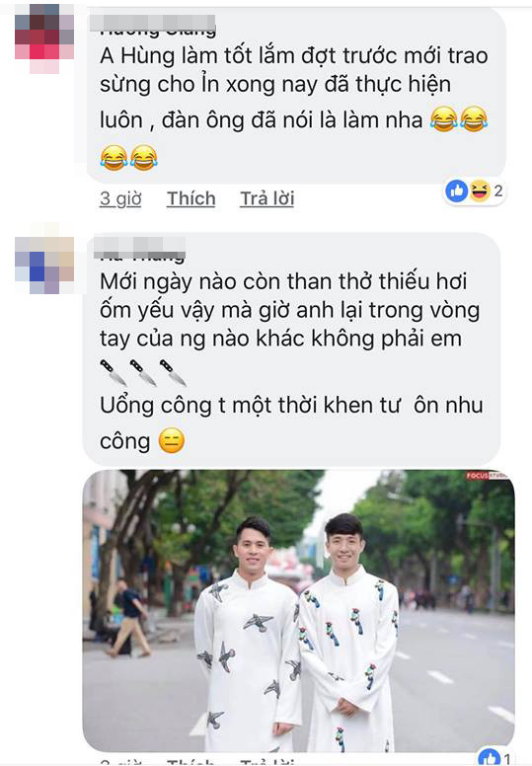Click the blue like reaction icon on first comment

pos(457,191)
